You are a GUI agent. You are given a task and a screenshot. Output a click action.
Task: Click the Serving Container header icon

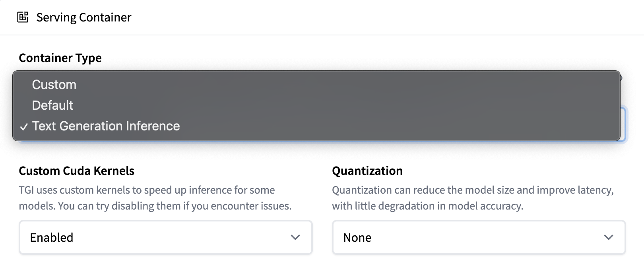(x=23, y=17)
